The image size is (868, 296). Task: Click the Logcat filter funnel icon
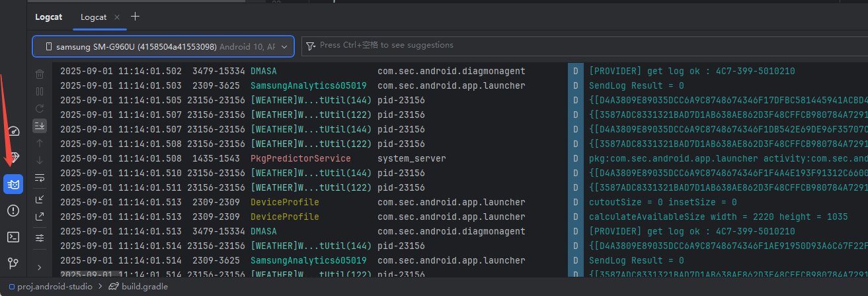click(311, 46)
